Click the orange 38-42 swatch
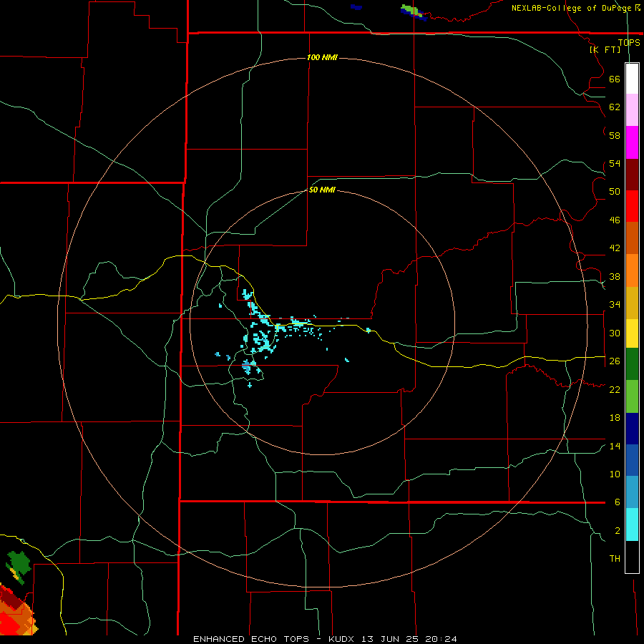Screen dimensions: 644x644 coord(632,270)
